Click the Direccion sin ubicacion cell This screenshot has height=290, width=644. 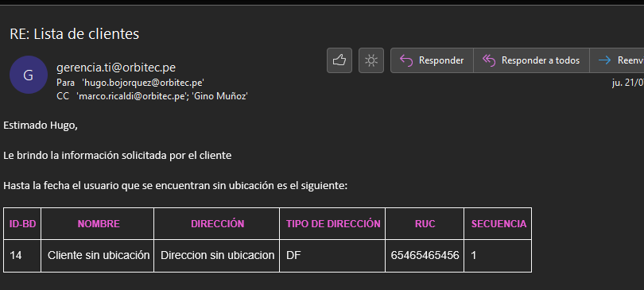pyautogui.click(x=217, y=256)
